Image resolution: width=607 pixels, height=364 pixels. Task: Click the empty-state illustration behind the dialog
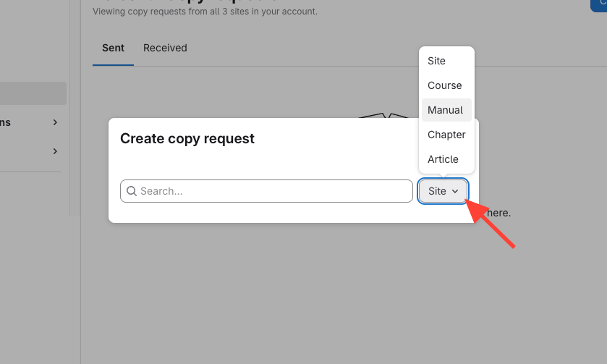[x=383, y=115]
